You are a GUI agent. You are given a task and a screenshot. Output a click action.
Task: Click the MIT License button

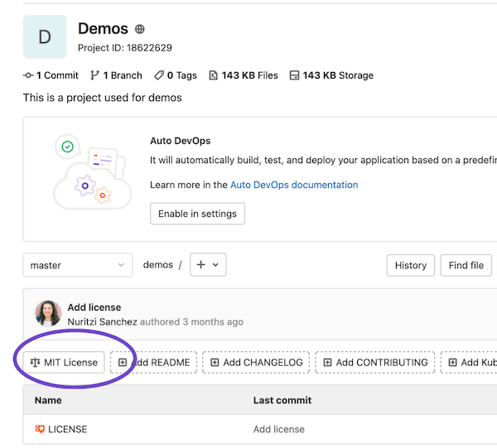tap(63, 362)
